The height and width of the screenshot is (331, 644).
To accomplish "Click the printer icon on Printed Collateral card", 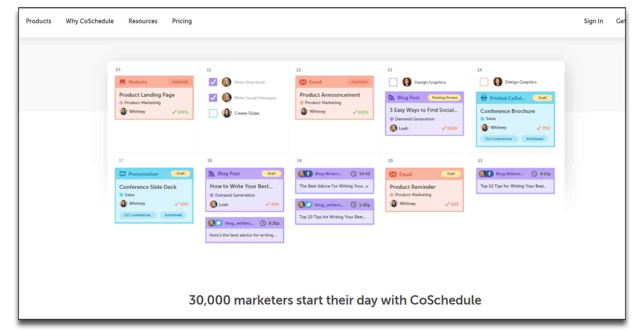I will click(x=483, y=98).
